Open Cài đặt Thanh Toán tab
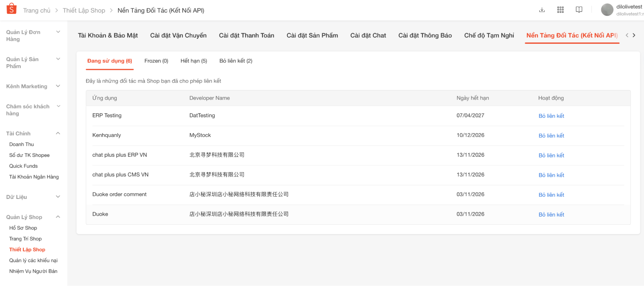This screenshot has height=286, width=644. pyautogui.click(x=246, y=35)
